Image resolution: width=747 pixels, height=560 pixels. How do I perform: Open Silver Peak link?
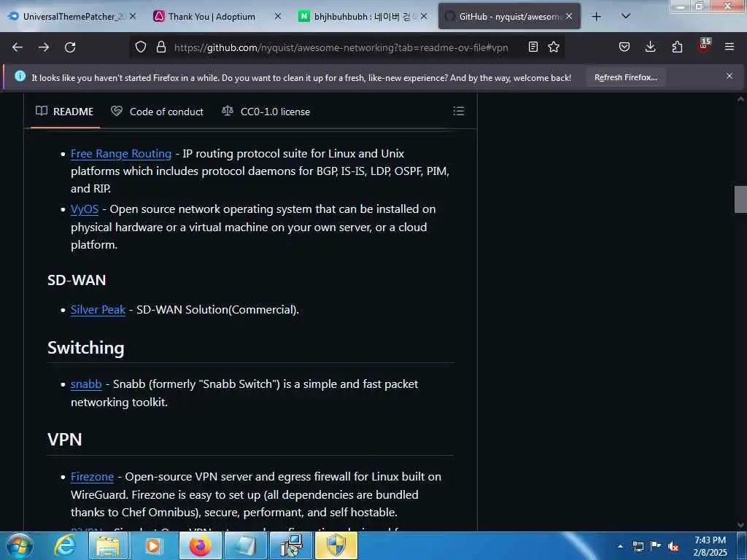(x=98, y=309)
